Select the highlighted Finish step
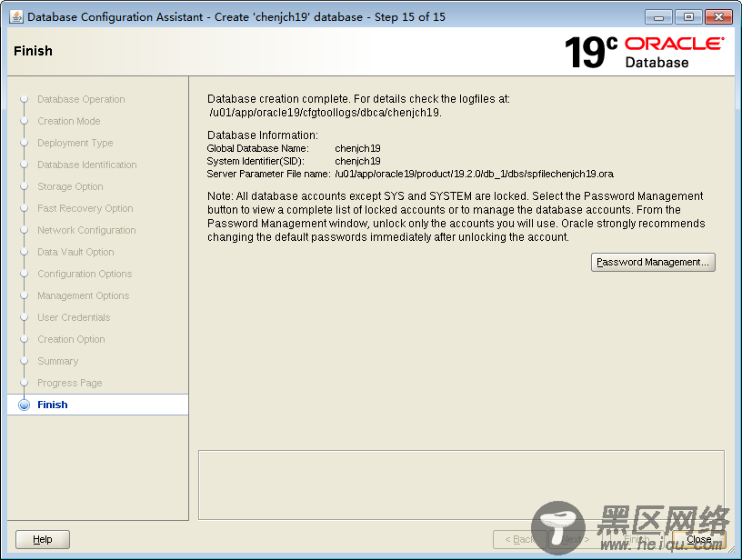 [98, 405]
